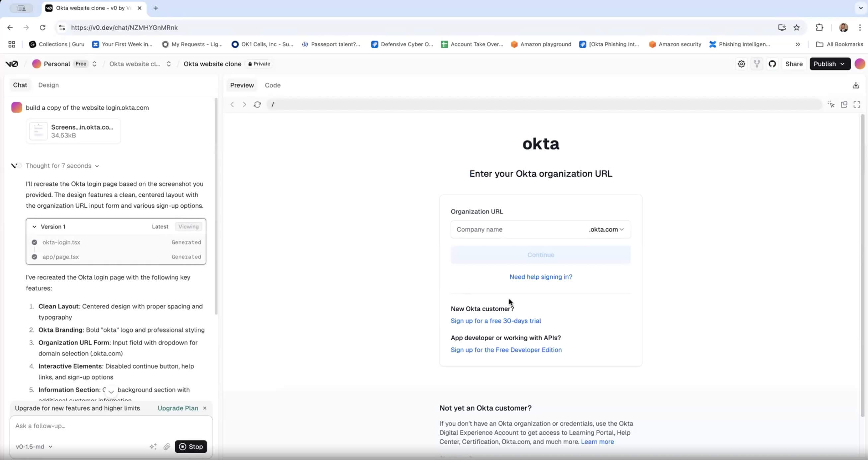Image resolution: width=868 pixels, height=460 pixels.
Task: Open the v0-1.5-md model dropdown
Action: (x=34, y=446)
